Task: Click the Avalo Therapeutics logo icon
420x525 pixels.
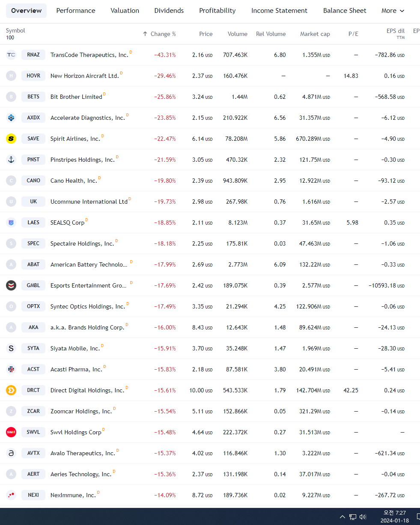Action: tap(11, 453)
